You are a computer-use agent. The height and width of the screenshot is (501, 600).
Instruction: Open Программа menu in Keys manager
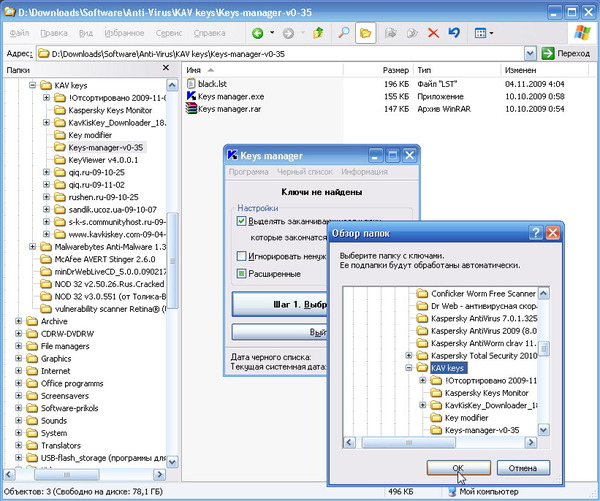pos(248,172)
